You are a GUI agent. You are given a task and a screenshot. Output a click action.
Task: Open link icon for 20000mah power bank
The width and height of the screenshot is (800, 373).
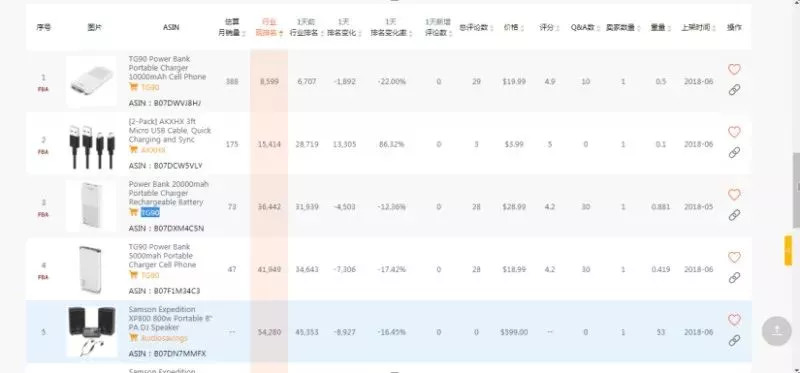tap(734, 215)
